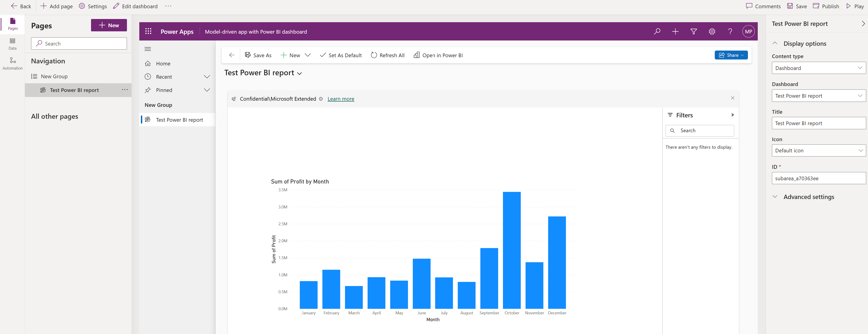Click the funnel filter icon in header

click(x=693, y=31)
